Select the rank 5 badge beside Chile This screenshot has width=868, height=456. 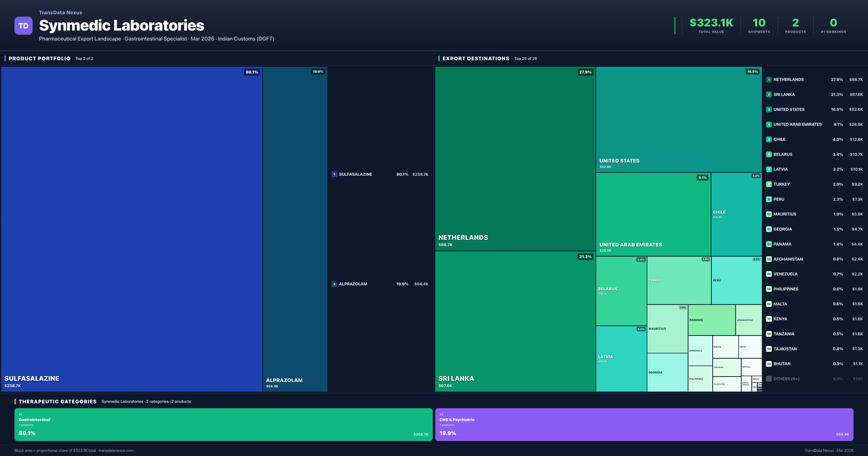(x=769, y=139)
